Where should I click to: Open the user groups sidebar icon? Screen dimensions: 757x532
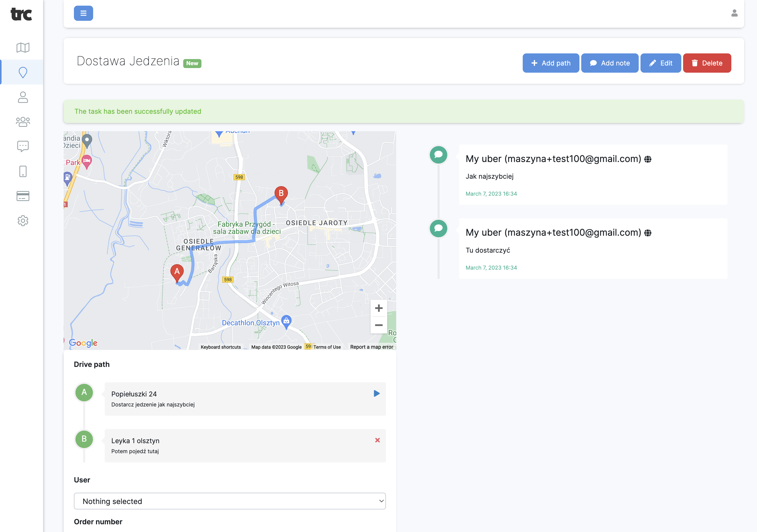tap(23, 122)
